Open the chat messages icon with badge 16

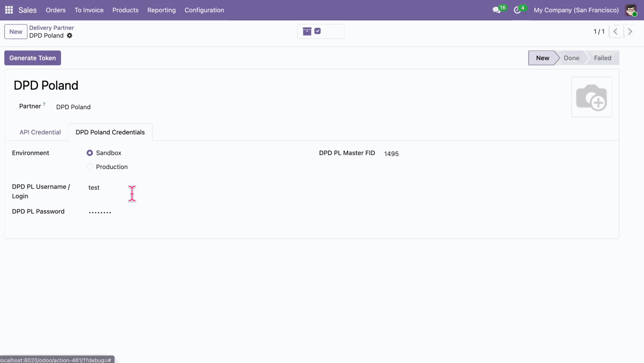[497, 10]
